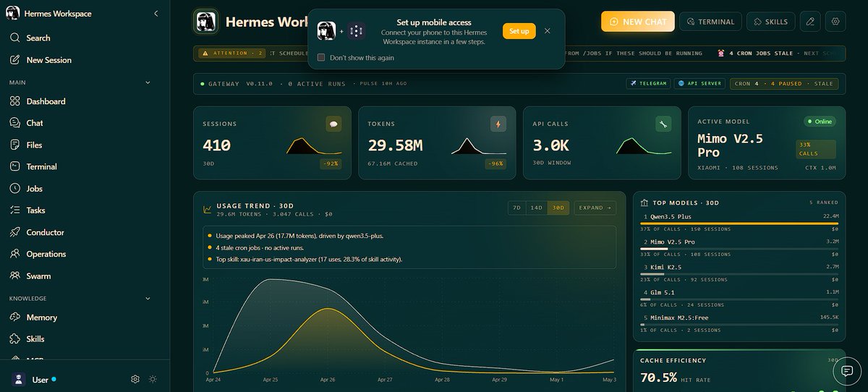868x392 pixels.
Task: Click the Conductor rocket icon
Action: click(14, 232)
